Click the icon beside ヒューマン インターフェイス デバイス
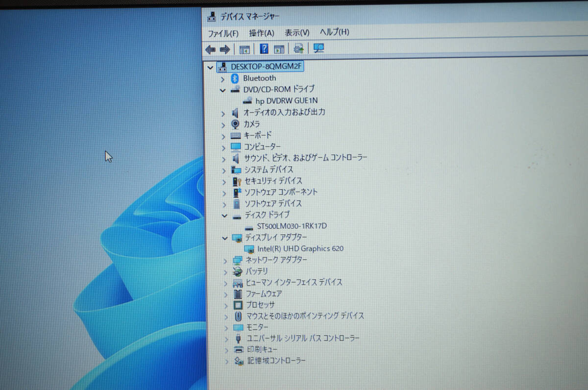The image size is (588, 390). click(x=238, y=283)
